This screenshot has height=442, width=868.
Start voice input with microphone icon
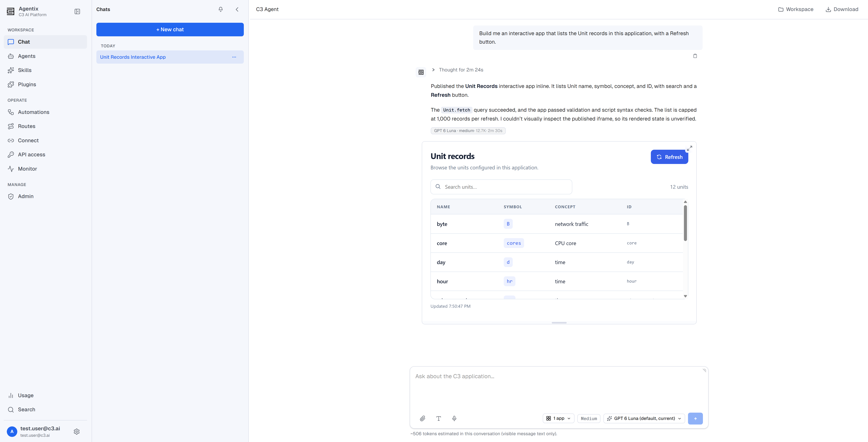coord(454,418)
